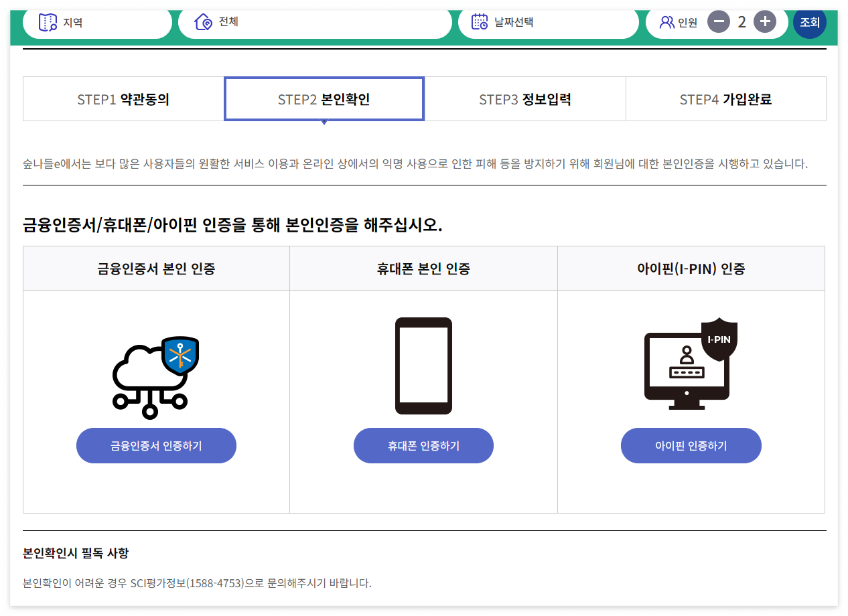848x616 pixels.
Task: Open the STEP3 정보입력 tab
Action: pyautogui.click(x=524, y=98)
